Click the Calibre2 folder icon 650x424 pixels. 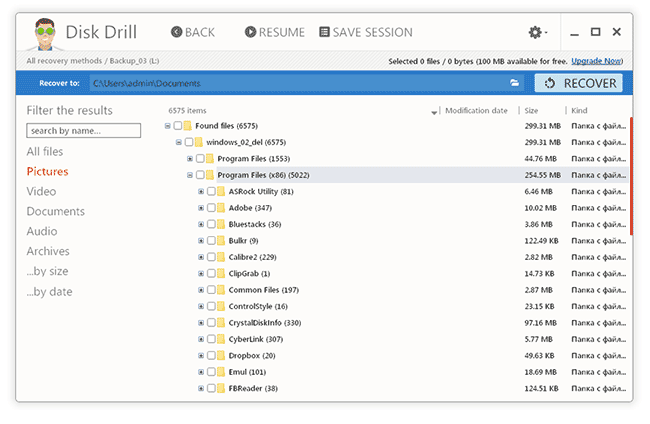click(x=221, y=257)
